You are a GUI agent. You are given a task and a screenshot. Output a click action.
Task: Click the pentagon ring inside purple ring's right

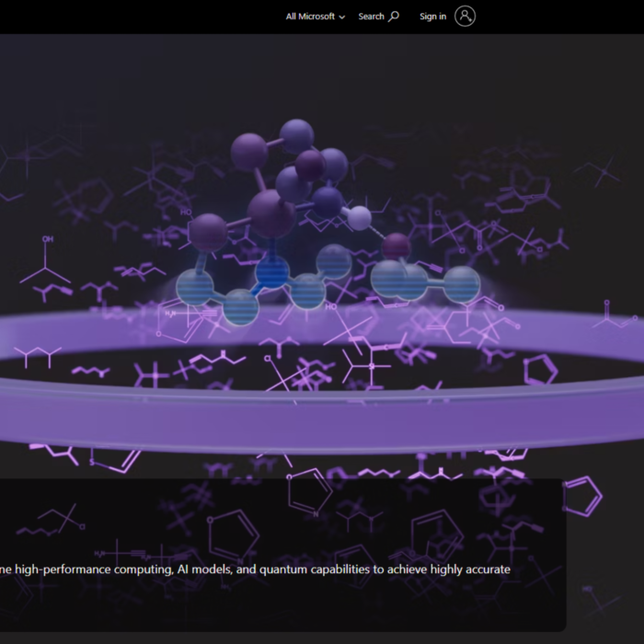pyautogui.click(x=540, y=370)
